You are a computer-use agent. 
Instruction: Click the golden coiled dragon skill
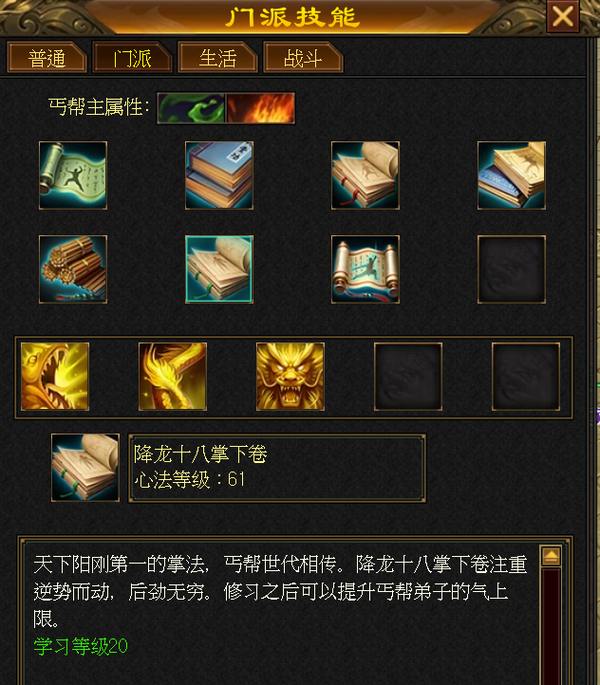tap(173, 377)
